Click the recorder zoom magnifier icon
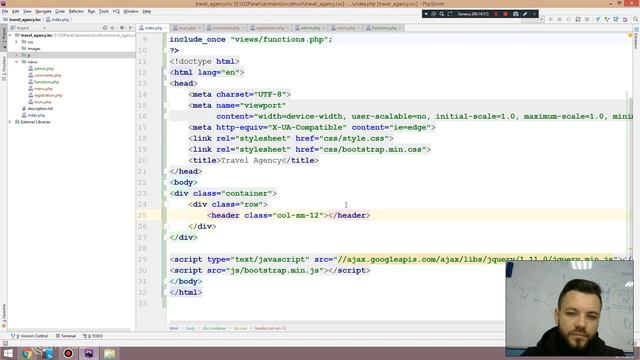This screenshot has width=640, height=360. tap(442, 14)
